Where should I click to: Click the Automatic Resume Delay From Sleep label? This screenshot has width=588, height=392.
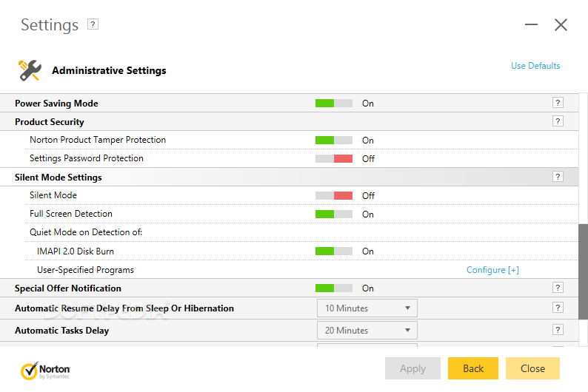coord(124,308)
